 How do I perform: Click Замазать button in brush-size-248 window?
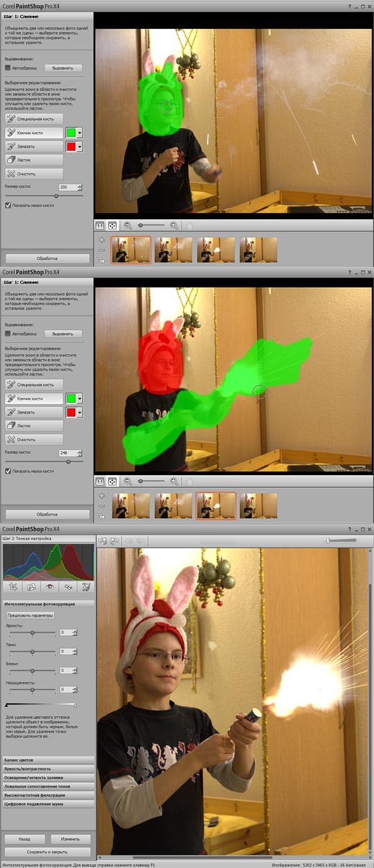(34, 412)
